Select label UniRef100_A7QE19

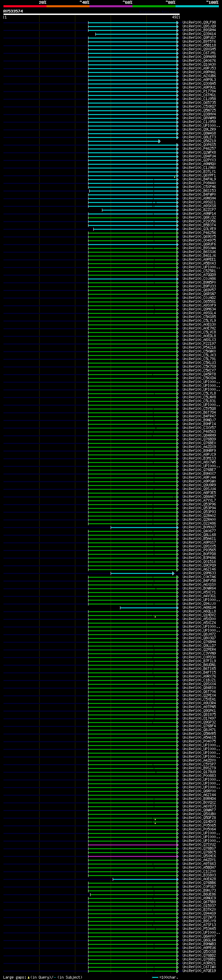199,971
